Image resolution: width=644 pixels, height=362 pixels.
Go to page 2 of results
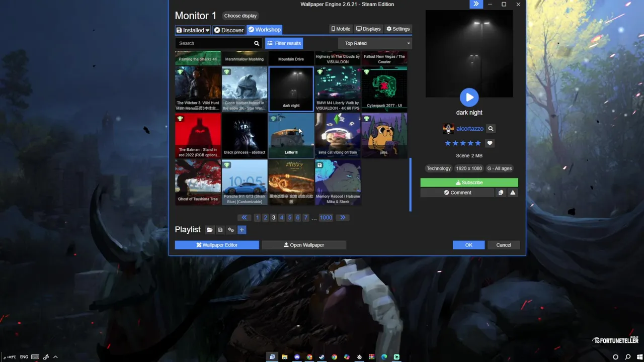point(265,218)
